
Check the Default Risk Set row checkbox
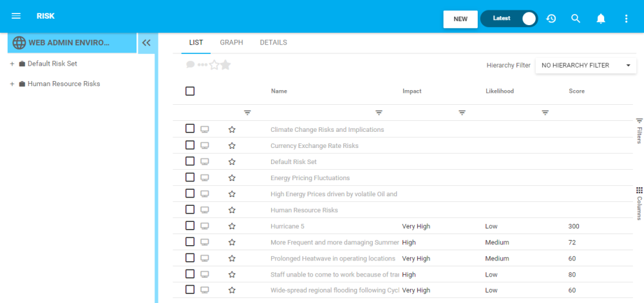click(190, 161)
